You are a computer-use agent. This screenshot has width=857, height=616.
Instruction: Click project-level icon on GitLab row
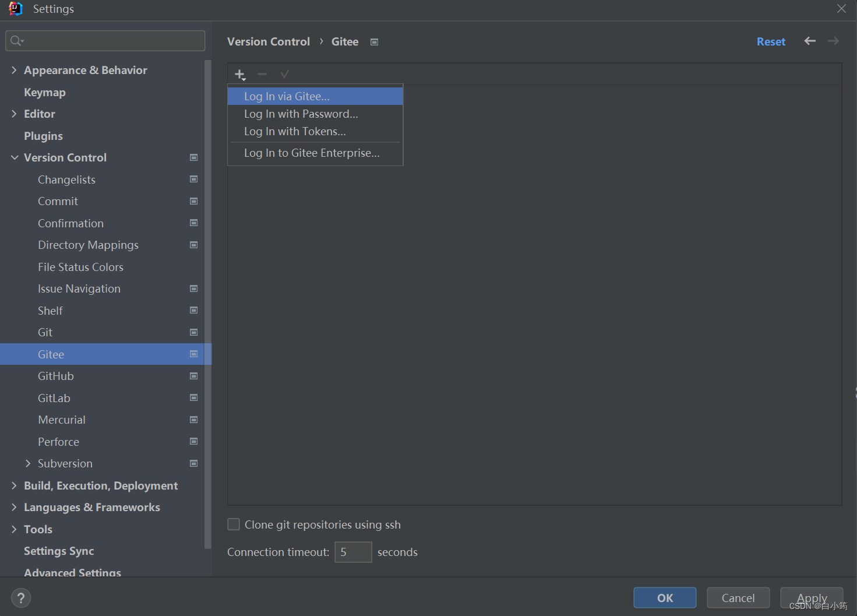tap(194, 398)
